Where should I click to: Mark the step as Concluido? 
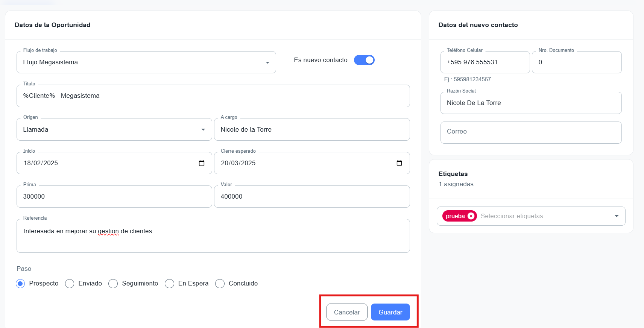220,284
